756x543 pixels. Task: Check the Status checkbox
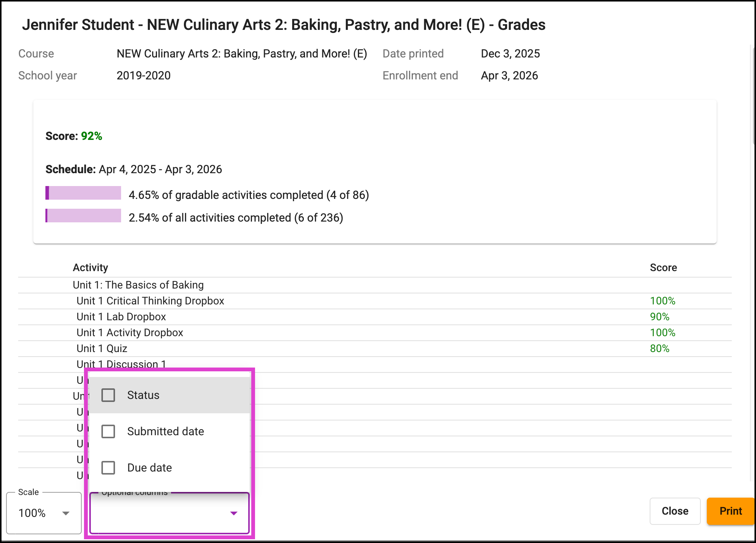point(108,395)
